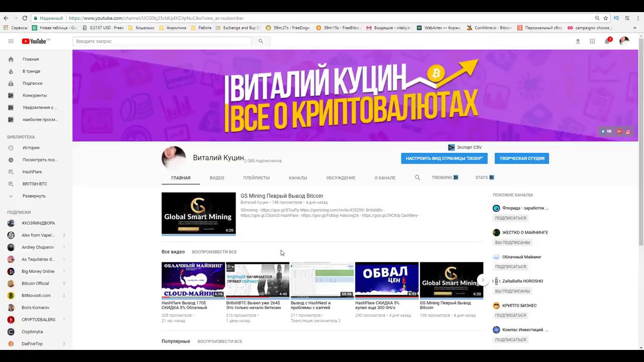Screen dimensions: 644x362
Task: Click Воспроизвести все next to Популярные
Action: pos(220,341)
